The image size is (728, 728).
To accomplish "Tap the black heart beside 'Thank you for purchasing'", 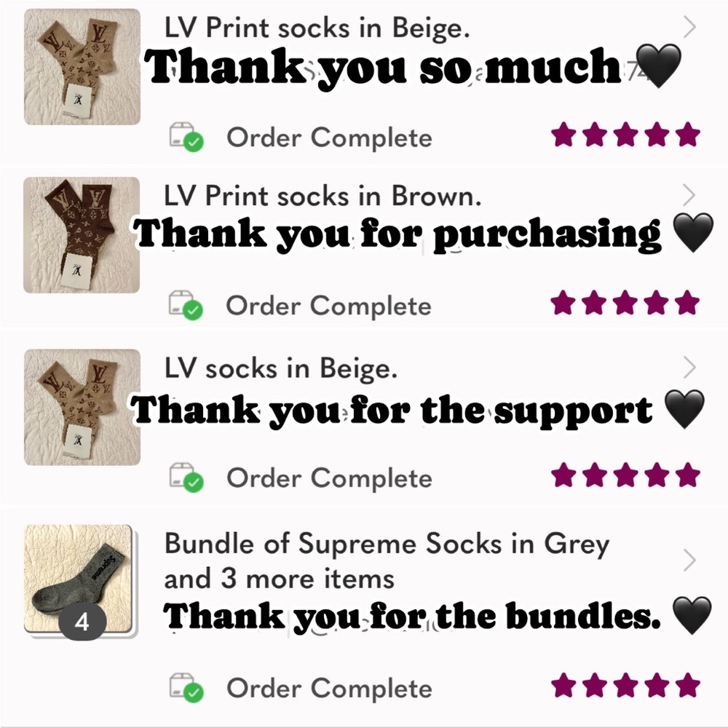I will coord(687,234).
